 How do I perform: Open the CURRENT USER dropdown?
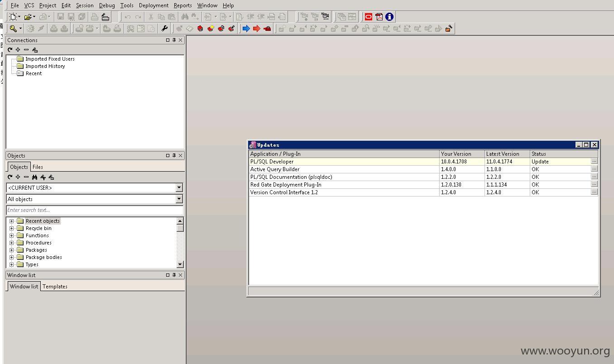coord(179,187)
